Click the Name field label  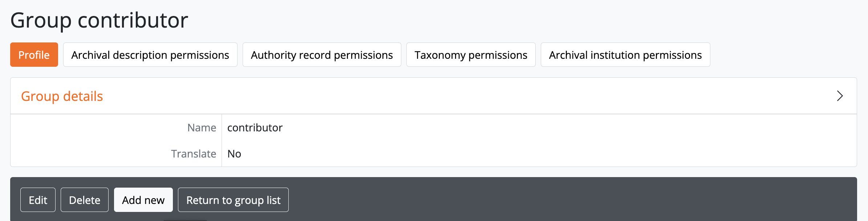click(x=202, y=128)
